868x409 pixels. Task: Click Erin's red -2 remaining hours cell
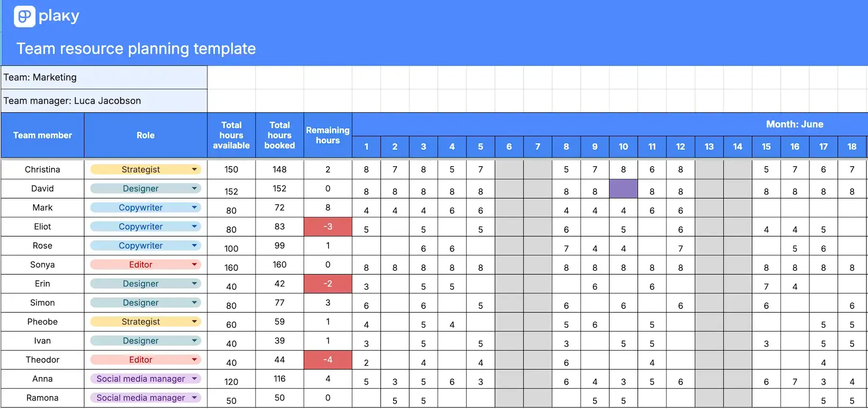coord(328,284)
